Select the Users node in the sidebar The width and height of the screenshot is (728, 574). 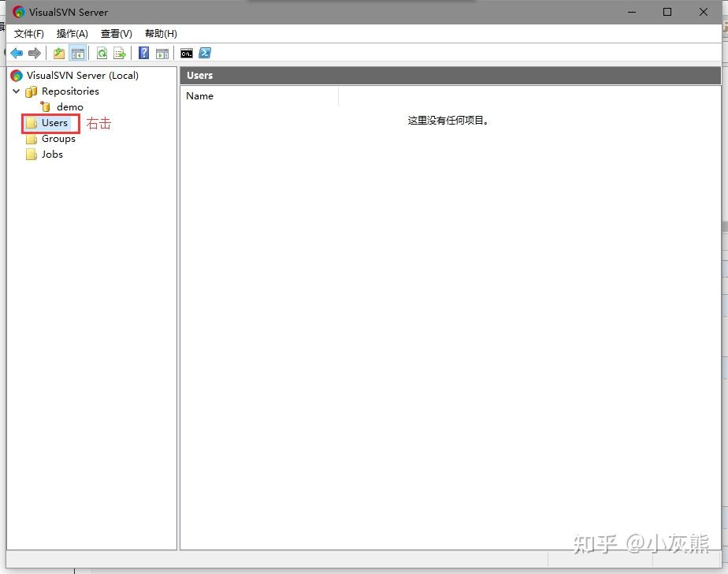53,123
